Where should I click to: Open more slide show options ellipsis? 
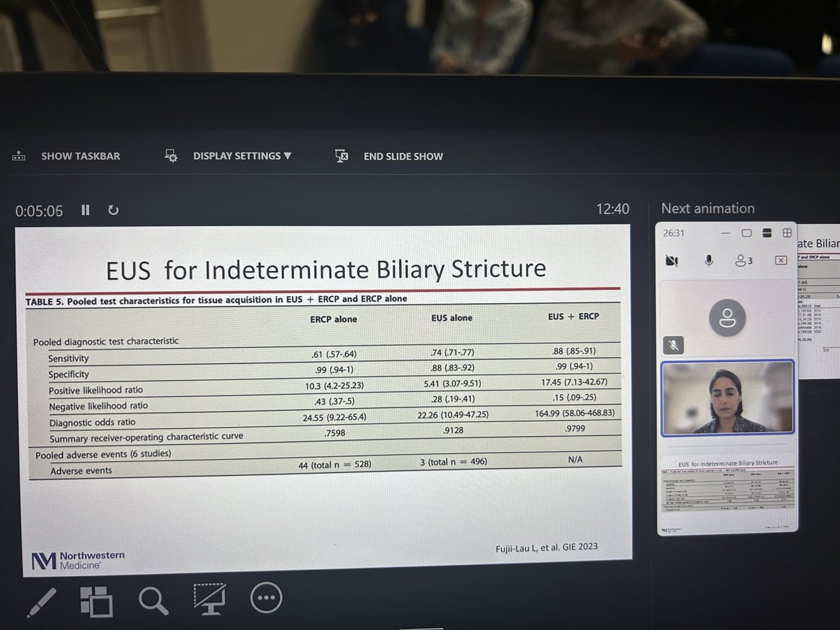[x=266, y=598]
